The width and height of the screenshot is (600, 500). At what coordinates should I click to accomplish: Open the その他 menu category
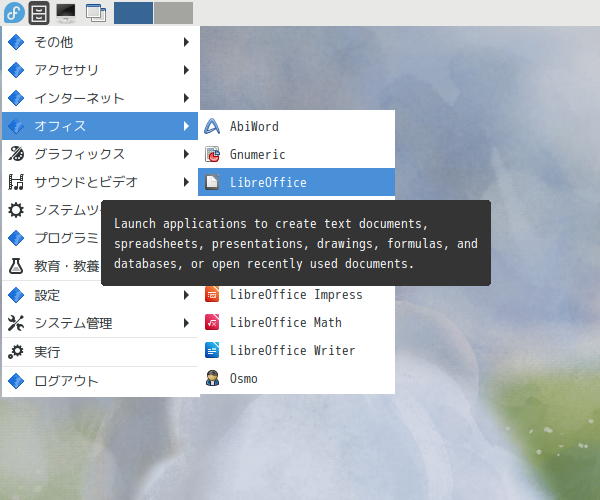click(100, 42)
